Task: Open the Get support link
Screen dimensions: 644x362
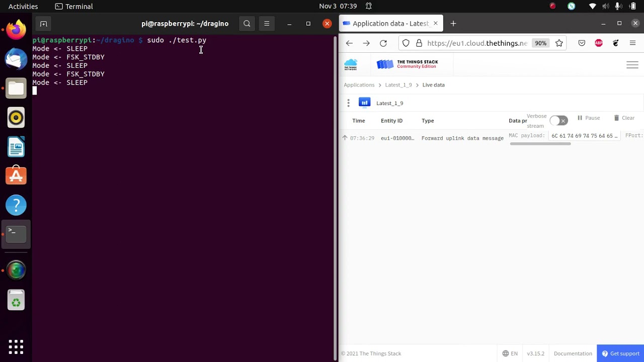Action: (x=620, y=353)
